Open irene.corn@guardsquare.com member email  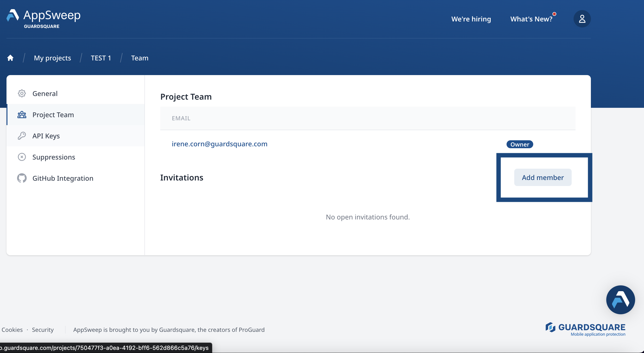tap(219, 144)
